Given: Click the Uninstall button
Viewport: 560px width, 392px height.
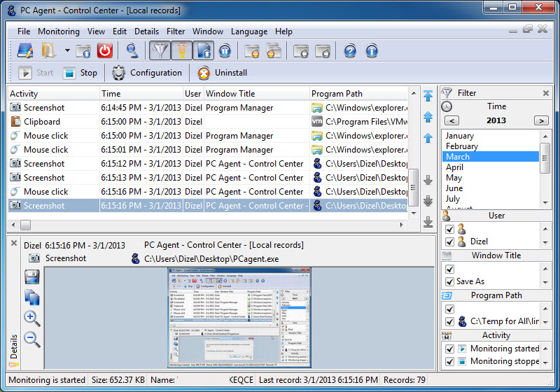Looking at the screenshot, I should (x=222, y=73).
